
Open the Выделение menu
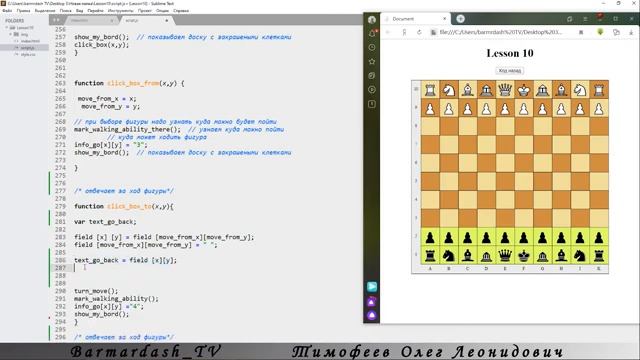point(45,11)
